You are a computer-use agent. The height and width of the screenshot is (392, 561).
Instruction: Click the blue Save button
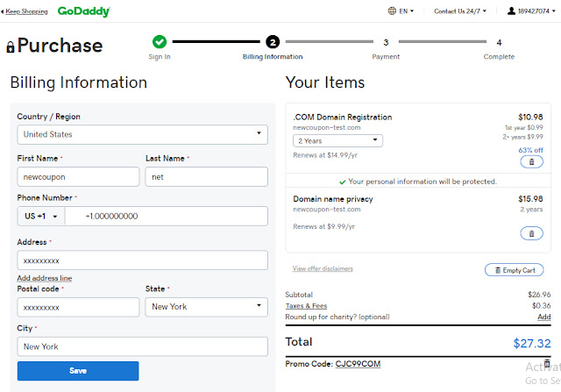click(x=78, y=371)
